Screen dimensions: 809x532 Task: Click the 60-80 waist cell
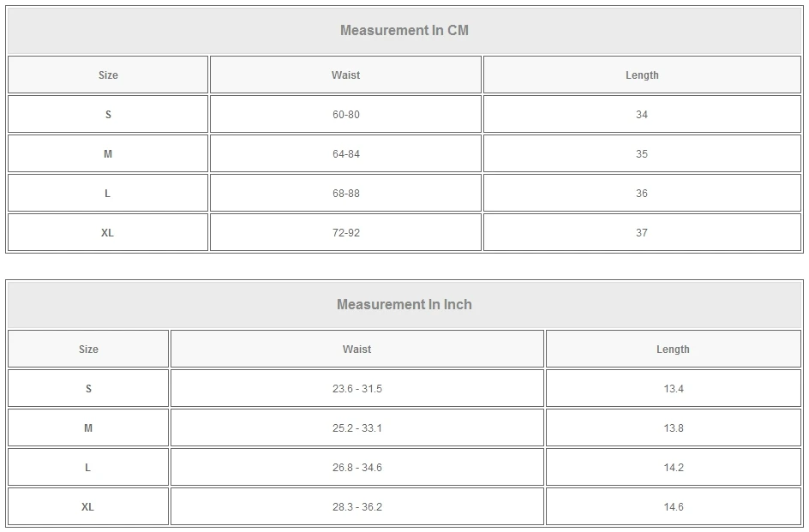point(345,115)
